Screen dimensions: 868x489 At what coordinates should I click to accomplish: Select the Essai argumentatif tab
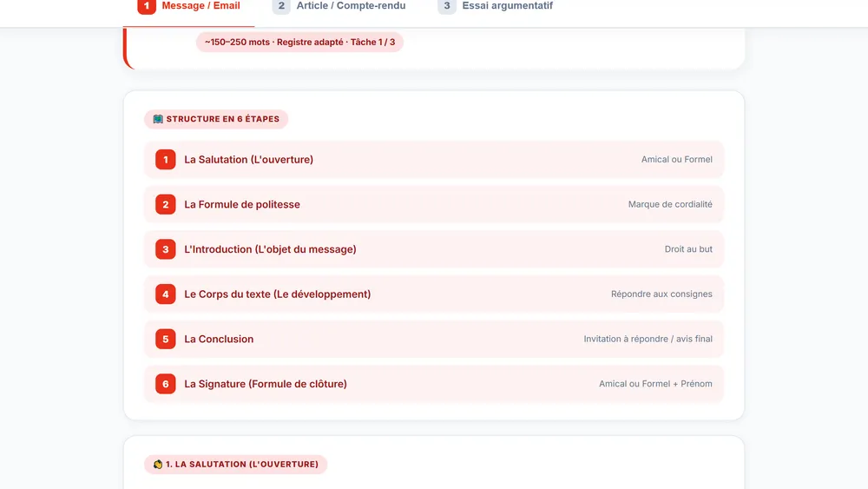[496, 7]
